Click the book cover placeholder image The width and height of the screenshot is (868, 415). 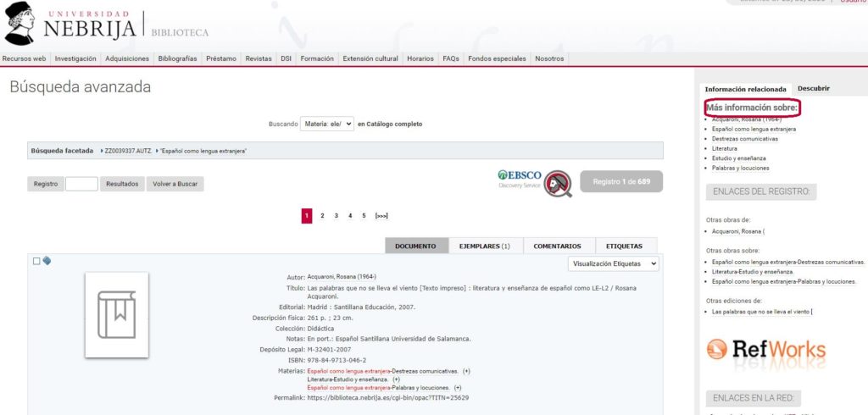[117, 315]
